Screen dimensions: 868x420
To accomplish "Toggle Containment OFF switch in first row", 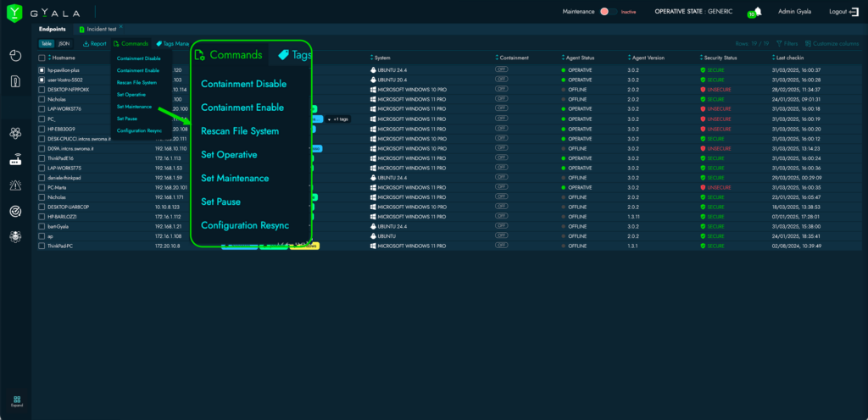I will point(502,69).
